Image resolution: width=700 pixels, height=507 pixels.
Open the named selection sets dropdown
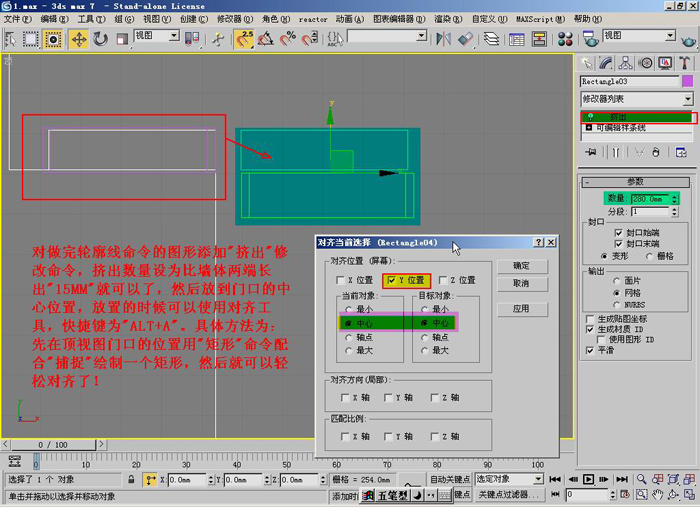pos(387,36)
